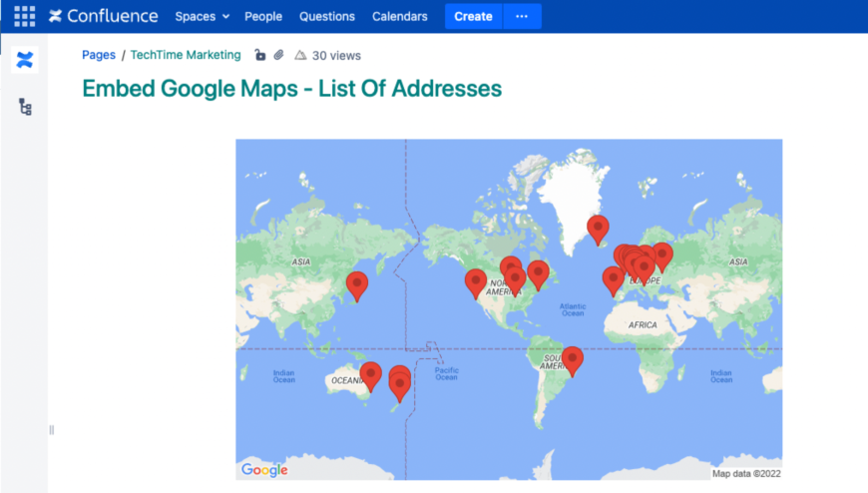Select the map pin over eastern Australia
Viewport: 868px width, 493px height.
[371, 376]
